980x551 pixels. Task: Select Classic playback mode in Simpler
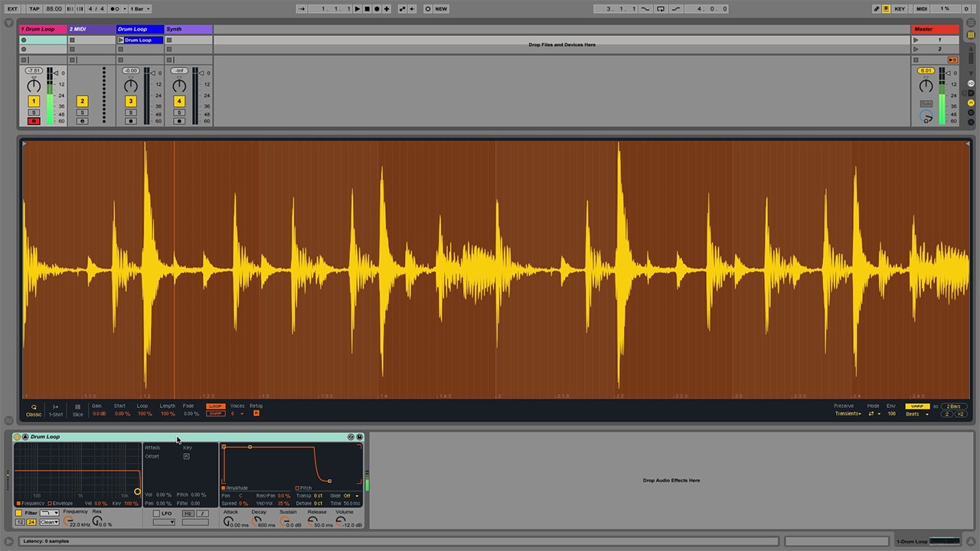(x=34, y=410)
